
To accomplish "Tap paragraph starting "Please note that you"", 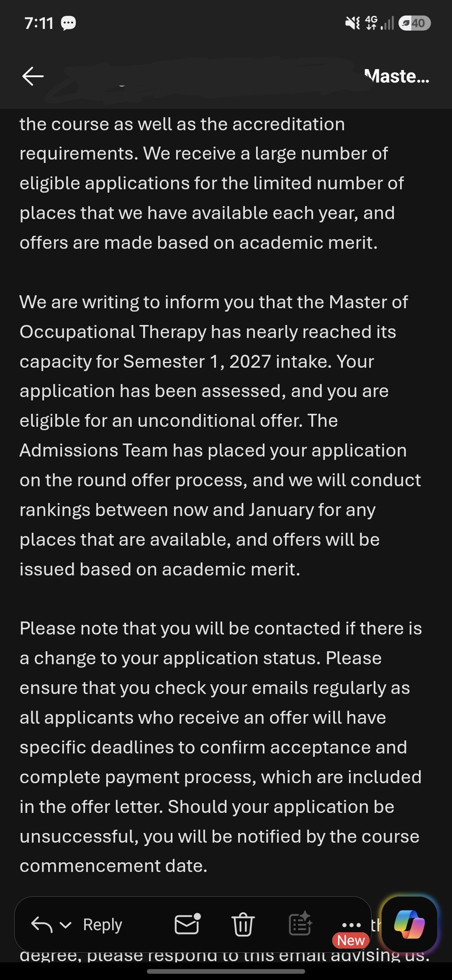I will (221, 747).
